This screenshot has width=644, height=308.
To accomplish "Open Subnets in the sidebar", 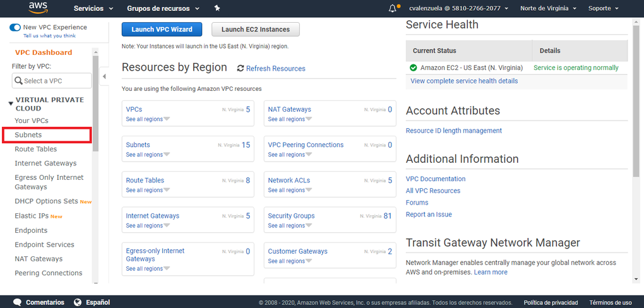I will click(x=28, y=134).
